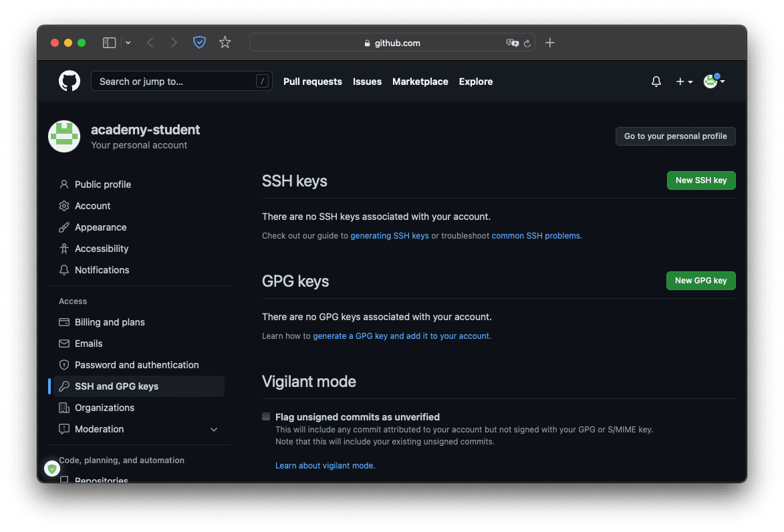Viewport: 784px width, 532px height.
Task: Click the Flag unsigned commits label text
Action: point(358,417)
